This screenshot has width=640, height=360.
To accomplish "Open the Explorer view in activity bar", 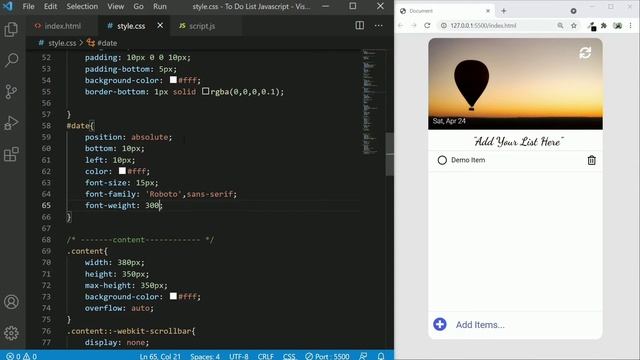I will [11, 29].
